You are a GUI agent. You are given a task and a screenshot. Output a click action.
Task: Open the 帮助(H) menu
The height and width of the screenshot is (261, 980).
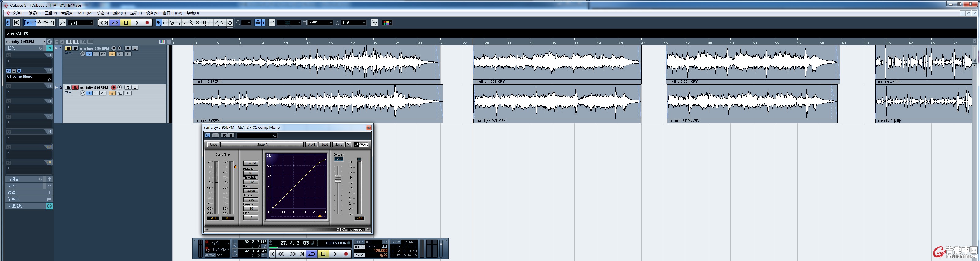(193, 13)
